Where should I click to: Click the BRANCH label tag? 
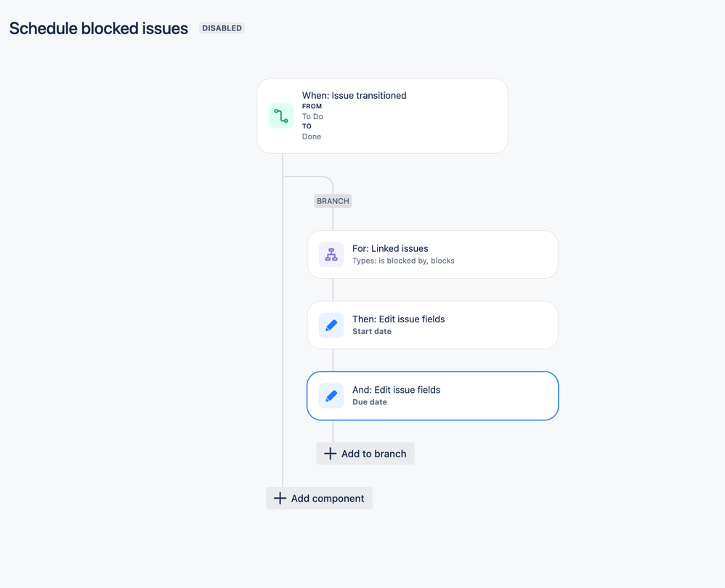click(333, 201)
